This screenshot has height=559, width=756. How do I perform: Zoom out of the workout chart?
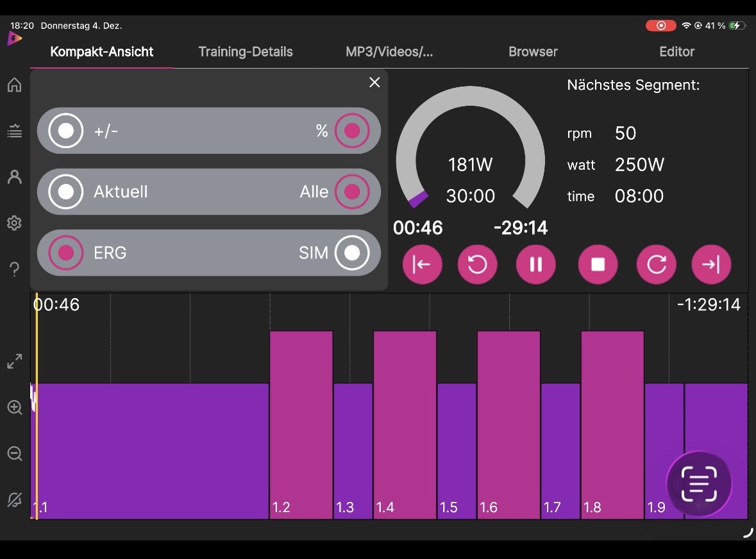tap(14, 454)
